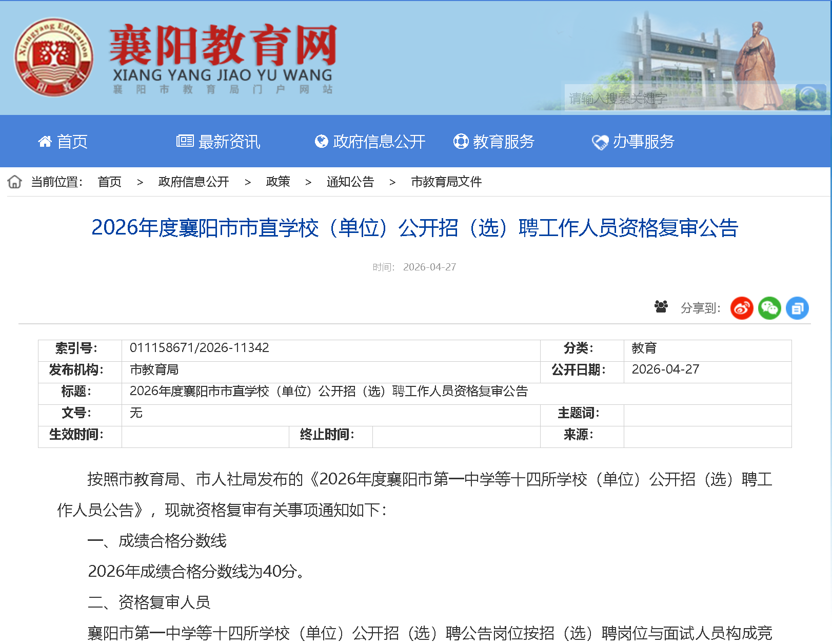Click 政策 breadcrumb link
Screen dimensions: 832x644
[278, 182]
